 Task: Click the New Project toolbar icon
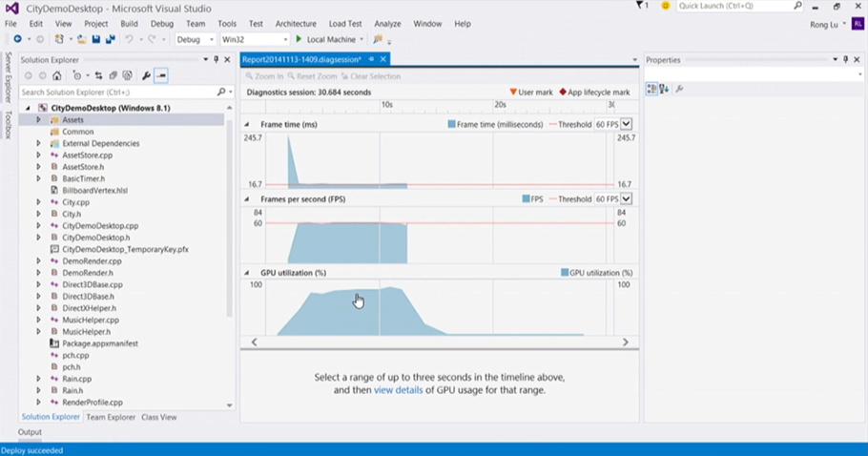[x=59, y=39]
